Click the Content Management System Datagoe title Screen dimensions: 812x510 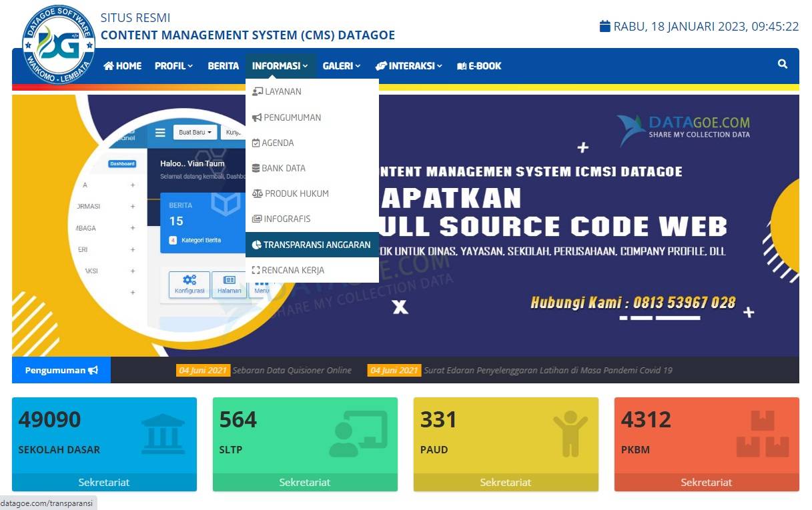click(248, 35)
